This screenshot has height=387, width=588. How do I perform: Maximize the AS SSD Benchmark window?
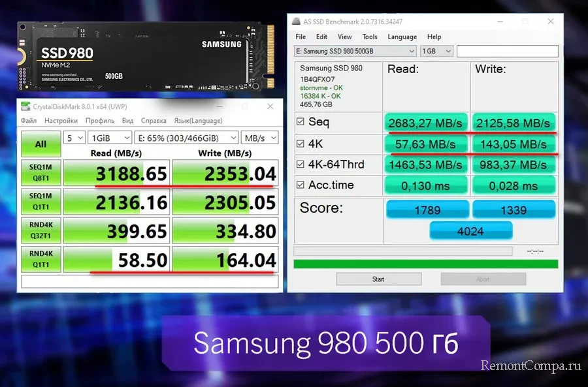tap(525, 22)
